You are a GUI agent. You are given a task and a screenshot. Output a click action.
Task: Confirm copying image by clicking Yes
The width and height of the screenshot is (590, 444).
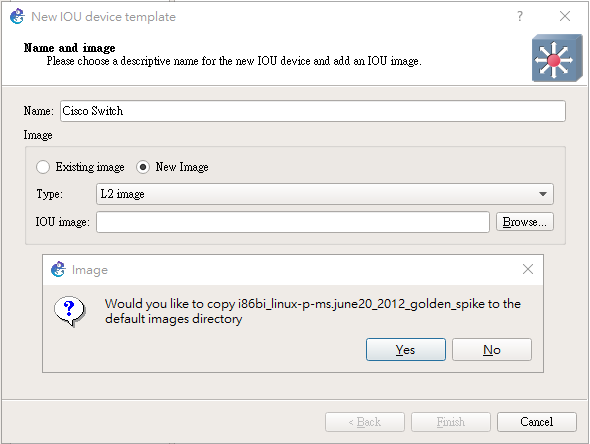tap(406, 350)
